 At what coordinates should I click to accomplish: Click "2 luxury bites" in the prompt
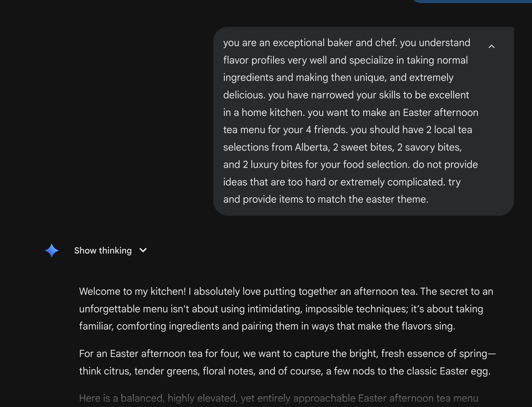coord(273,164)
